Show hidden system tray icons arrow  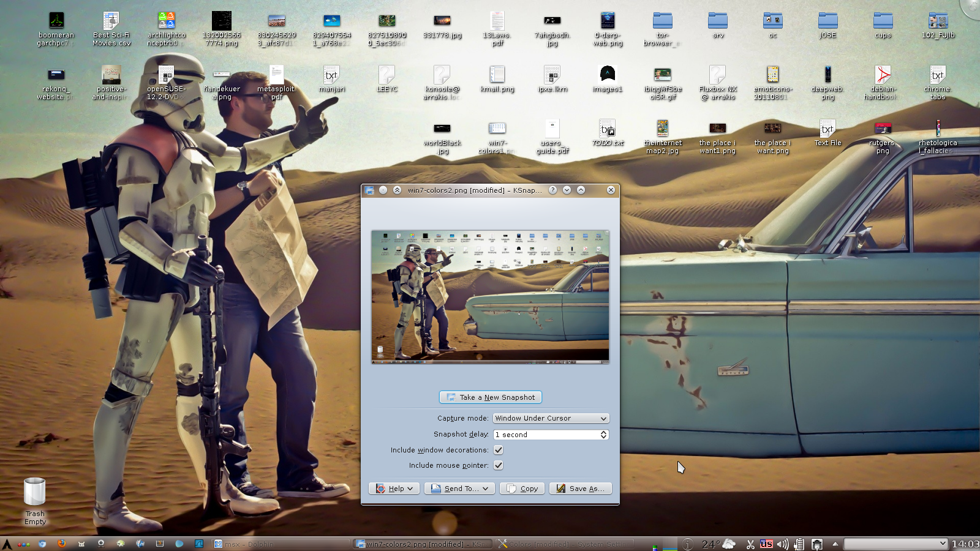point(835,544)
